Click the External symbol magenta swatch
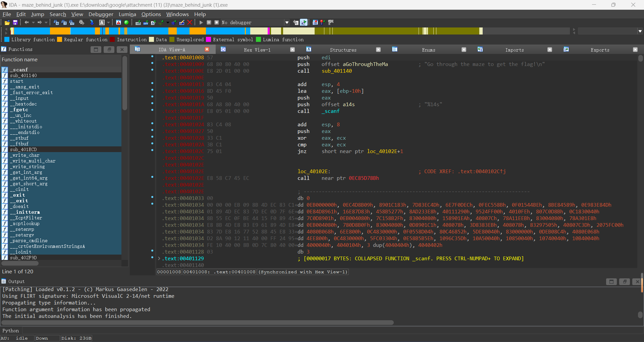 tap(208, 40)
